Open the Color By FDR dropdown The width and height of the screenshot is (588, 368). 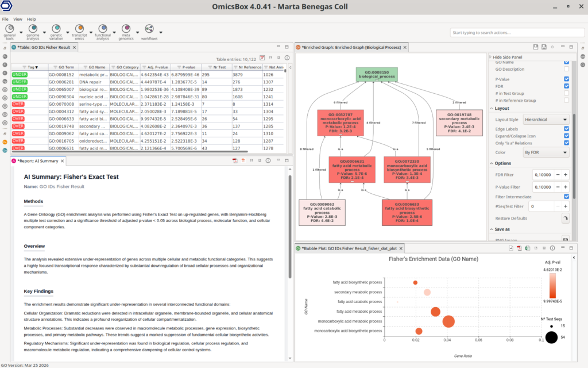(546, 153)
